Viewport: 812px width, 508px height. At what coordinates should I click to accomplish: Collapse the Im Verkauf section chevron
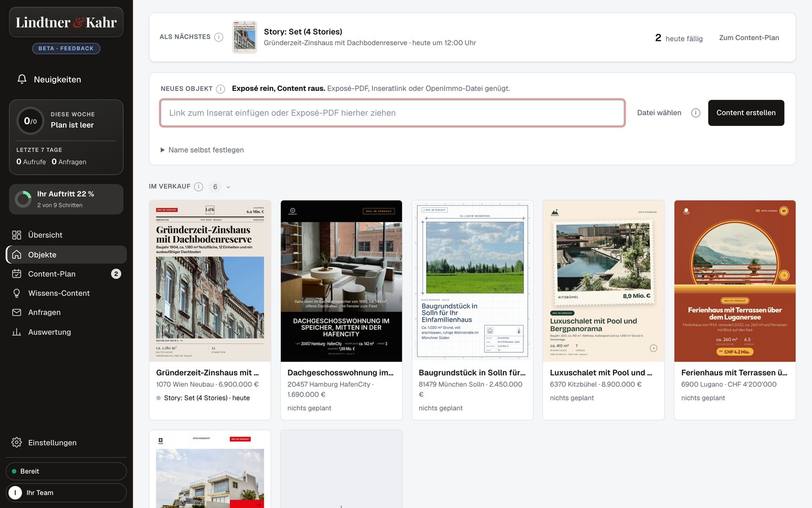point(228,187)
